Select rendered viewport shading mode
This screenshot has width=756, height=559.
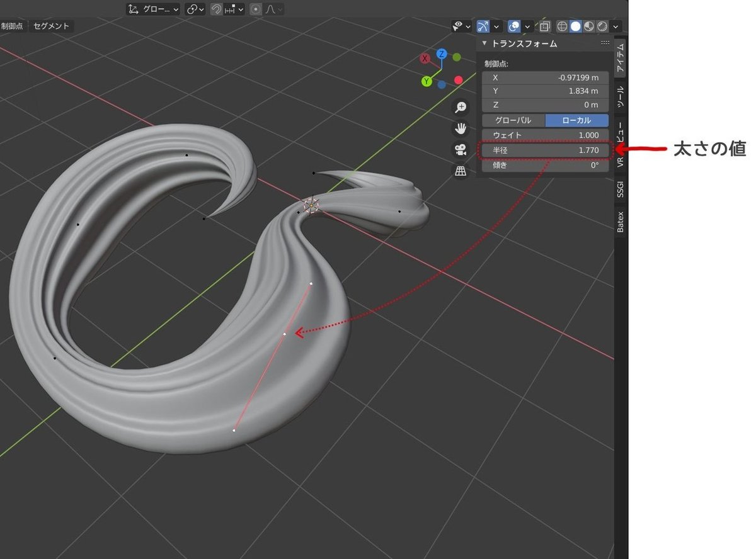[602, 26]
